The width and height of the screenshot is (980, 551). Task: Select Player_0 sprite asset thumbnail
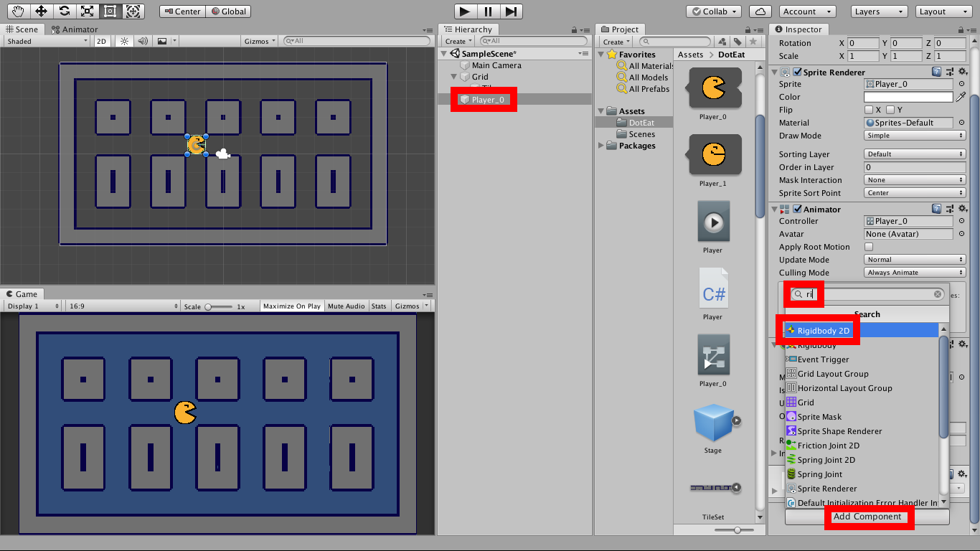715,88
